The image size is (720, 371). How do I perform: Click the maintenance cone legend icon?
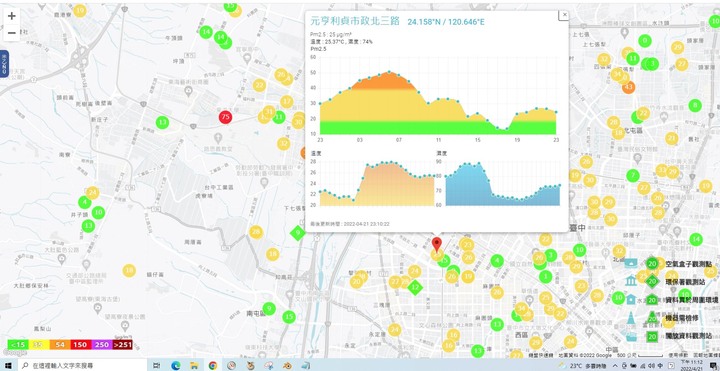coord(631,318)
